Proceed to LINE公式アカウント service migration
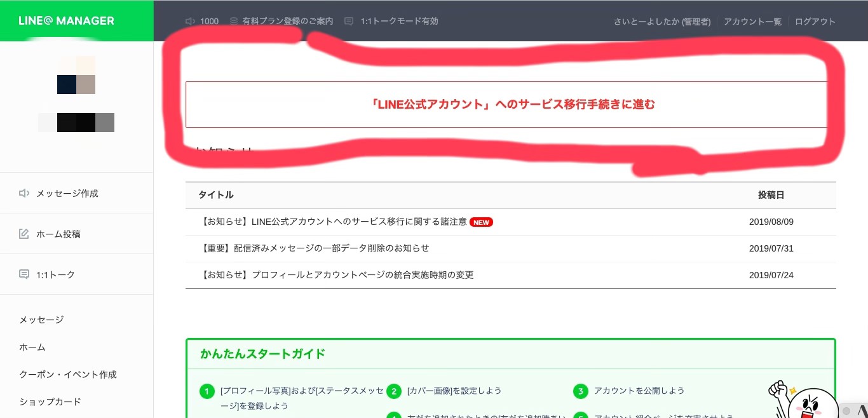This screenshot has width=868, height=418. click(x=512, y=105)
